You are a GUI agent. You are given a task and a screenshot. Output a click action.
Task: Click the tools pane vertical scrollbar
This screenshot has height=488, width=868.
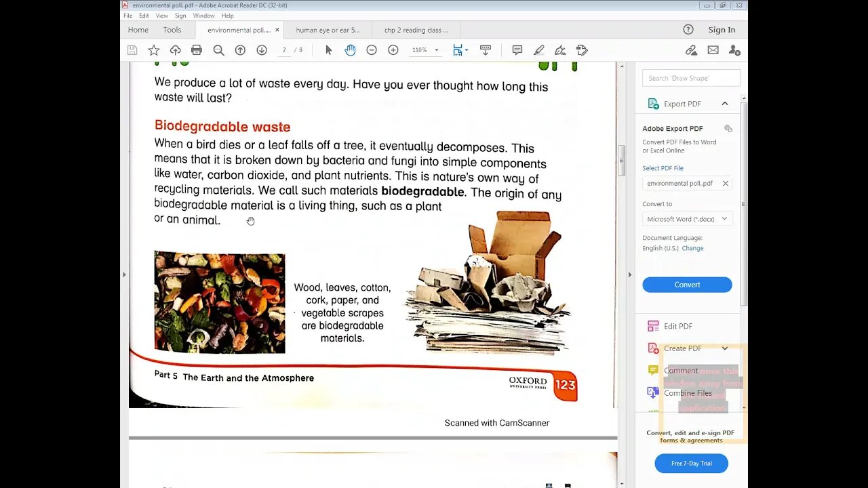point(744,203)
